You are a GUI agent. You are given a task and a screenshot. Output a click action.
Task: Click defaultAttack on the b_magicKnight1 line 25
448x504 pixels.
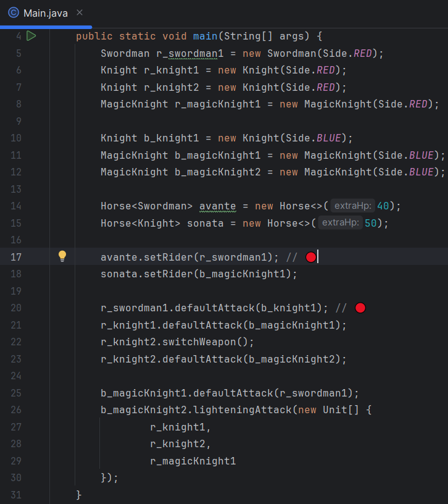click(x=233, y=393)
